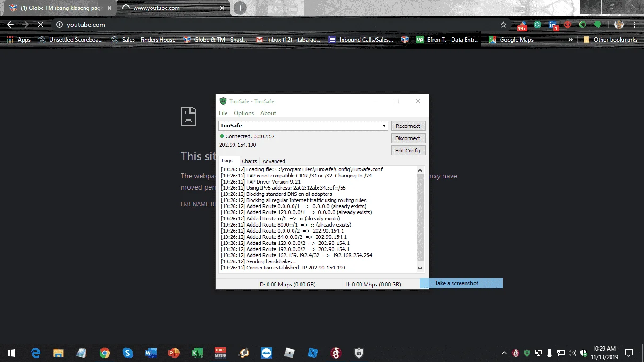
Task: Close the Globe TM browser tab
Action: tap(109, 8)
